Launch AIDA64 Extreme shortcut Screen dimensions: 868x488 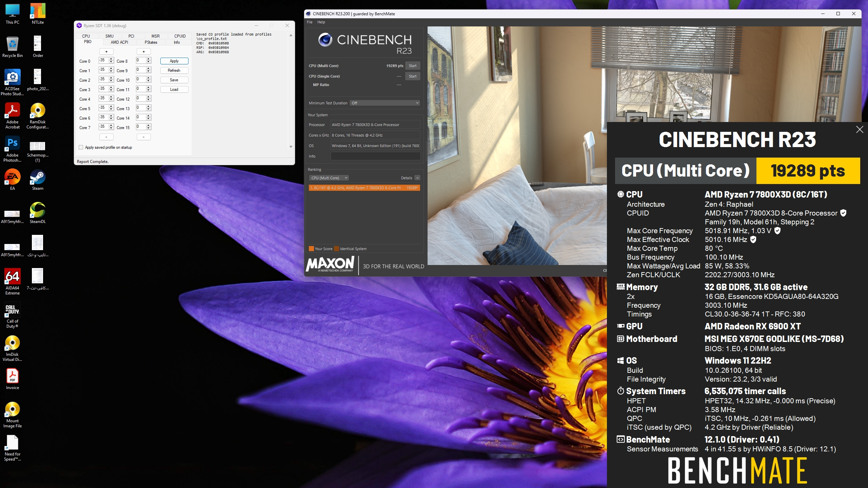13,282
